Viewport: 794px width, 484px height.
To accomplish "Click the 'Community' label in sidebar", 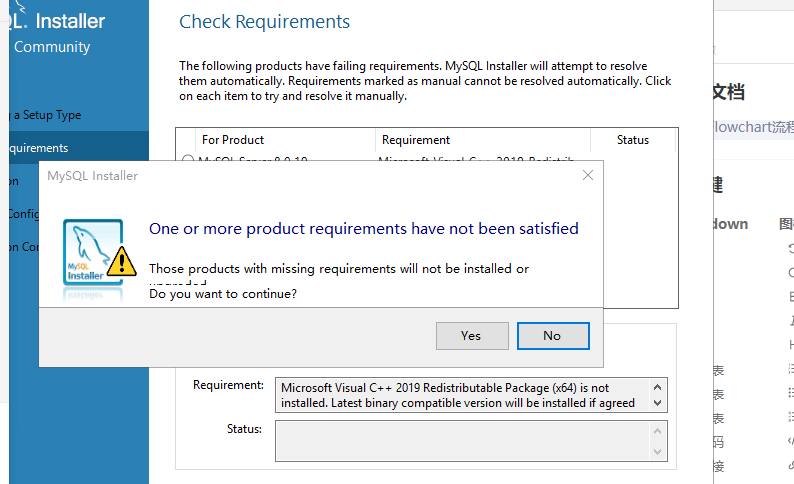I will click(52, 47).
